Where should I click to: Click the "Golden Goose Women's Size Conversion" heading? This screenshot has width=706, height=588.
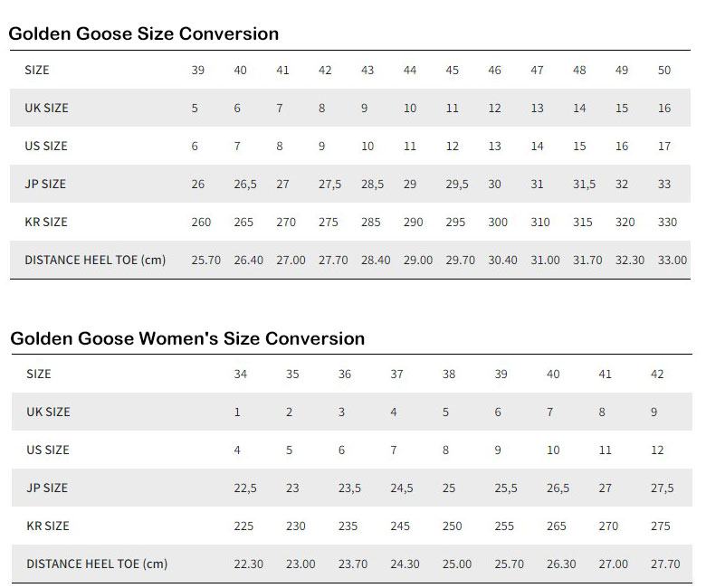coord(187,338)
